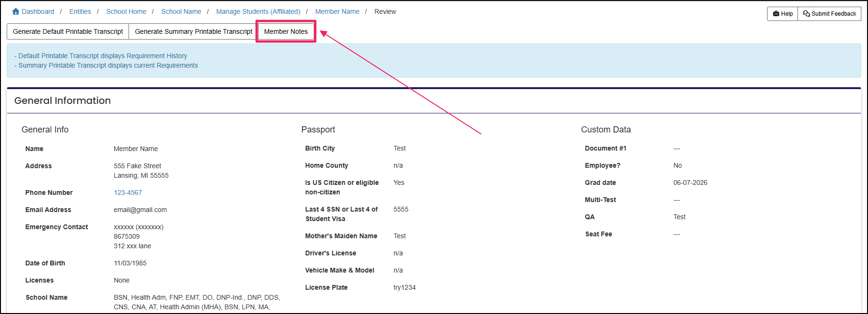Click Employee? value No
Image resolution: width=868 pixels, height=314 pixels.
click(x=678, y=165)
